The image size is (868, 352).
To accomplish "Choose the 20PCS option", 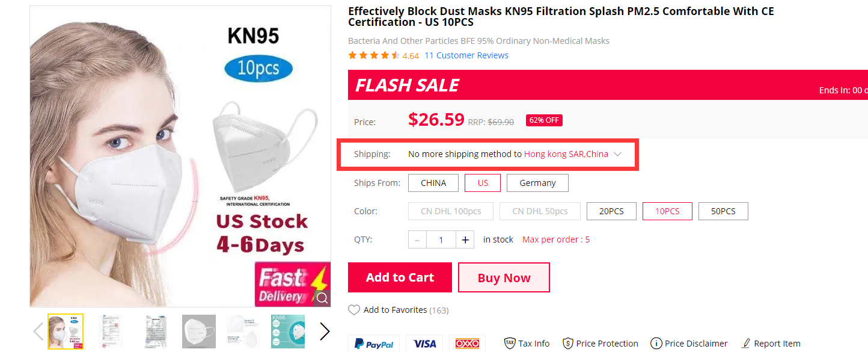I will pos(611,211).
